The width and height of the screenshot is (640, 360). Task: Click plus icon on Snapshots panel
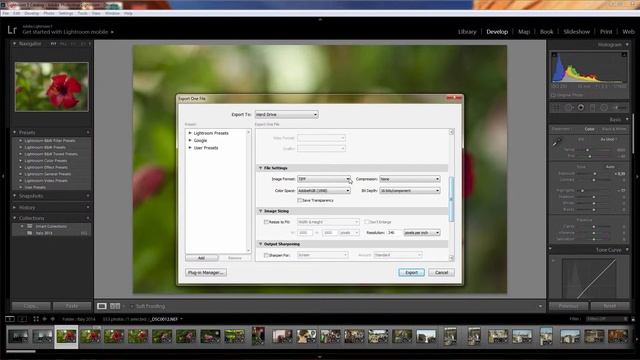(88, 196)
